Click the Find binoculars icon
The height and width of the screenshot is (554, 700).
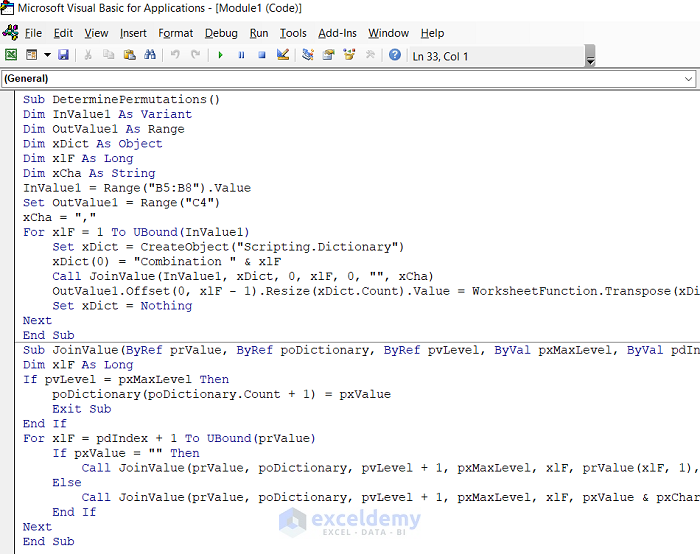(x=150, y=55)
